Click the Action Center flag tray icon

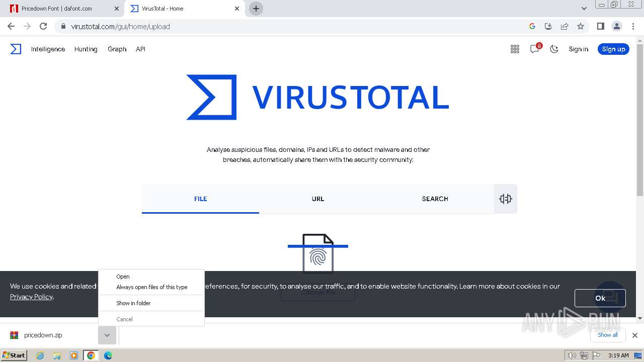(x=596, y=355)
